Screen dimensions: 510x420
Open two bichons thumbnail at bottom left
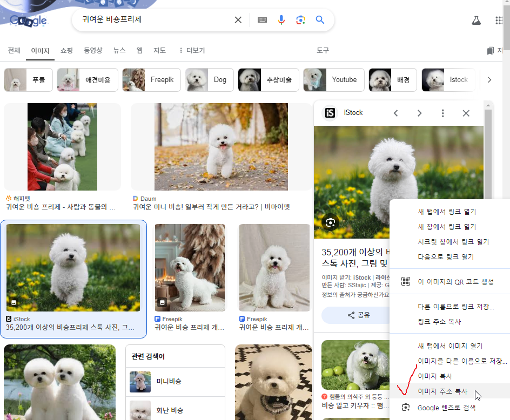pyautogui.click(x=59, y=382)
